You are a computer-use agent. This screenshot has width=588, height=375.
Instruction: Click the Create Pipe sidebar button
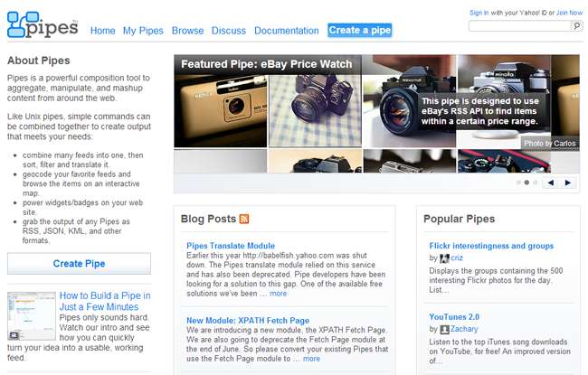(x=79, y=263)
